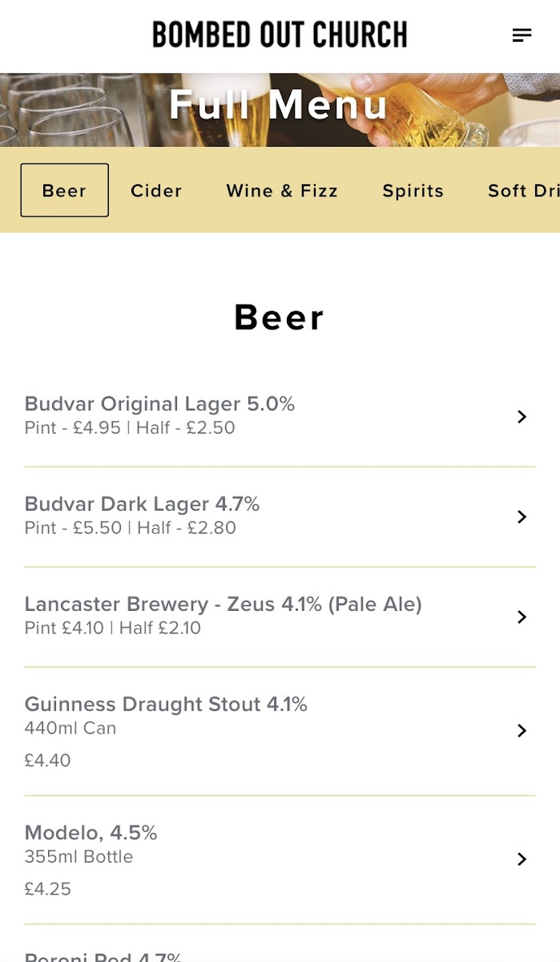Select Lancaster Brewery Zeus Pale Ale title

[x=223, y=604]
